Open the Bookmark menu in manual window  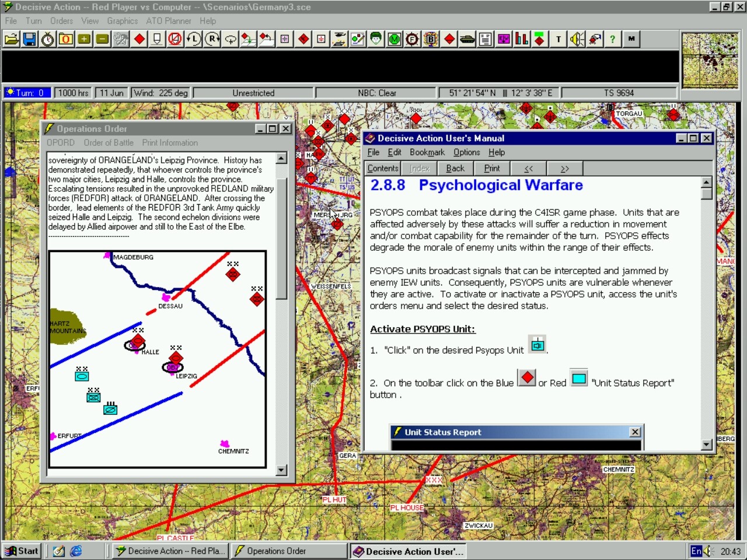[427, 152]
